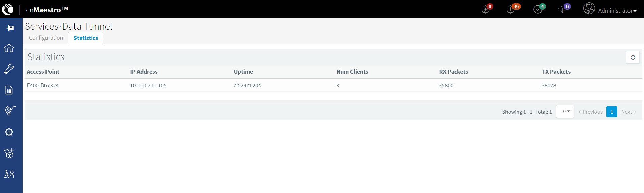
Task: Select the Statistics tab
Action: point(86,38)
